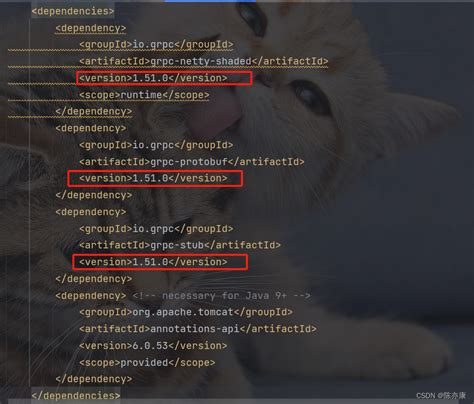Place cursor in annotations-api artifactId line

[198, 329]
